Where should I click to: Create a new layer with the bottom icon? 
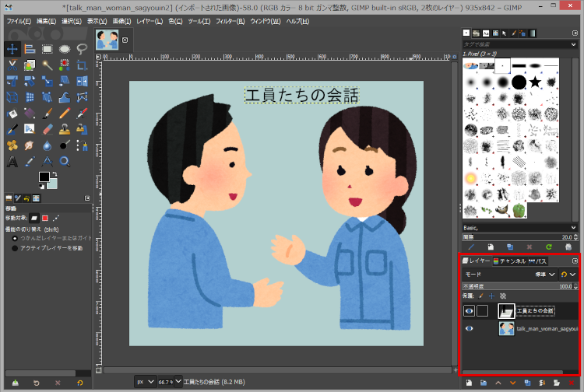coord(468,383)
